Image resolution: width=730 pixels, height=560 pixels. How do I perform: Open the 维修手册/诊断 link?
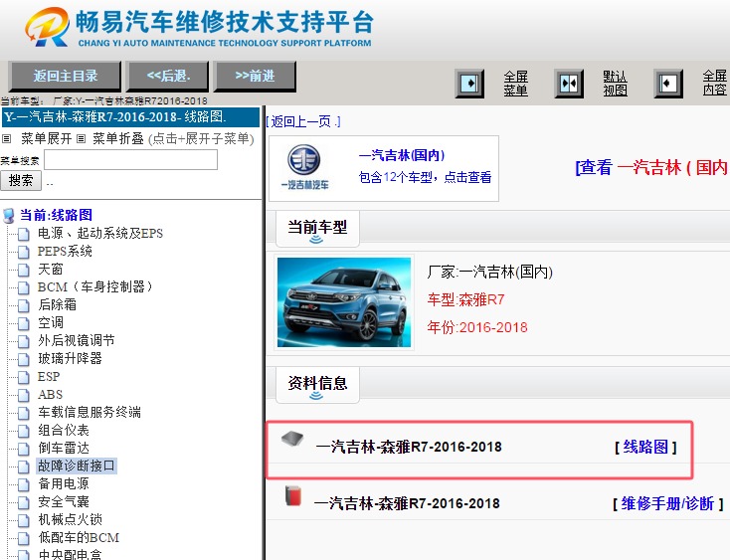point(667,503)
